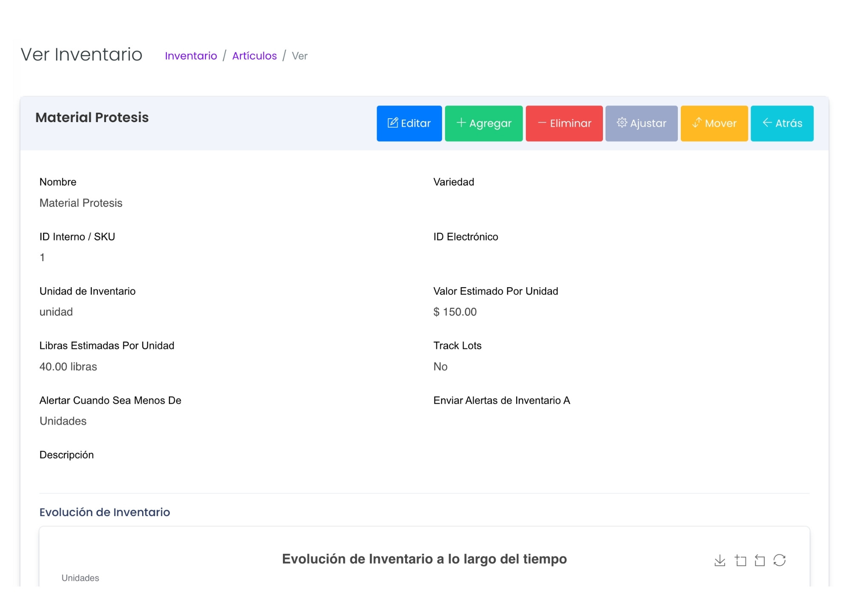Activate the chart box zoom tool
Viewport: 851px width, 616px height.
click(x=740, y=561)
